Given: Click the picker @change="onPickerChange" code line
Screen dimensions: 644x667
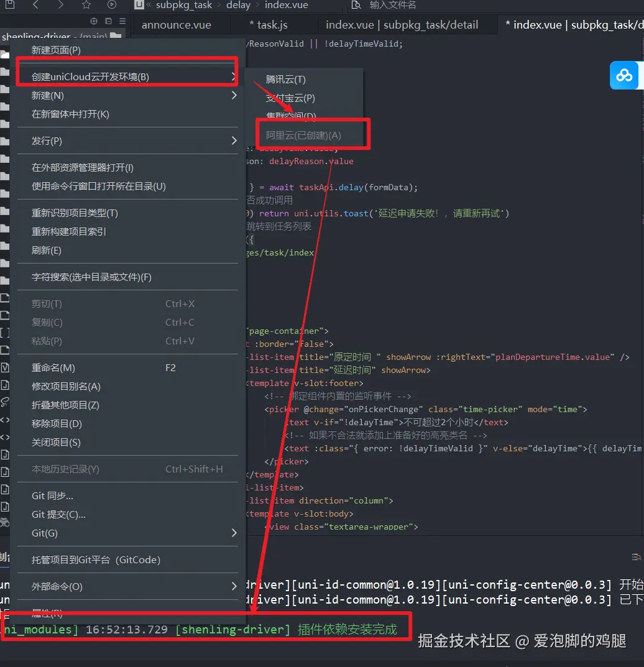Looking at the screenshot, I should point(425,409).
